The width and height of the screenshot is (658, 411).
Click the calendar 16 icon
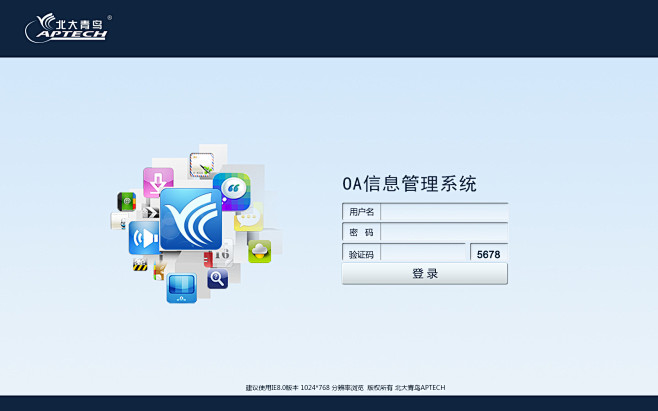[222, 253]
